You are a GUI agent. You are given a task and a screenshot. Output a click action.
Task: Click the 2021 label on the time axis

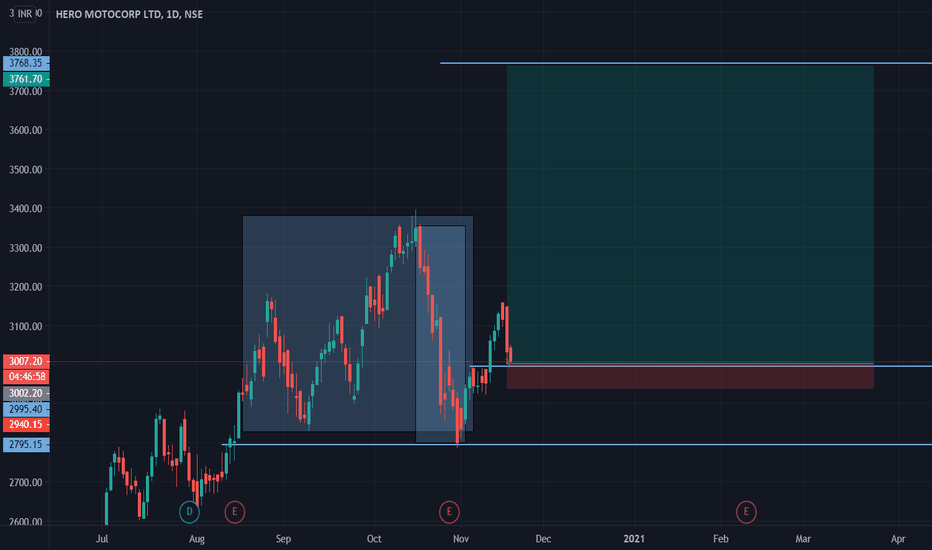(x=634, y=539)
